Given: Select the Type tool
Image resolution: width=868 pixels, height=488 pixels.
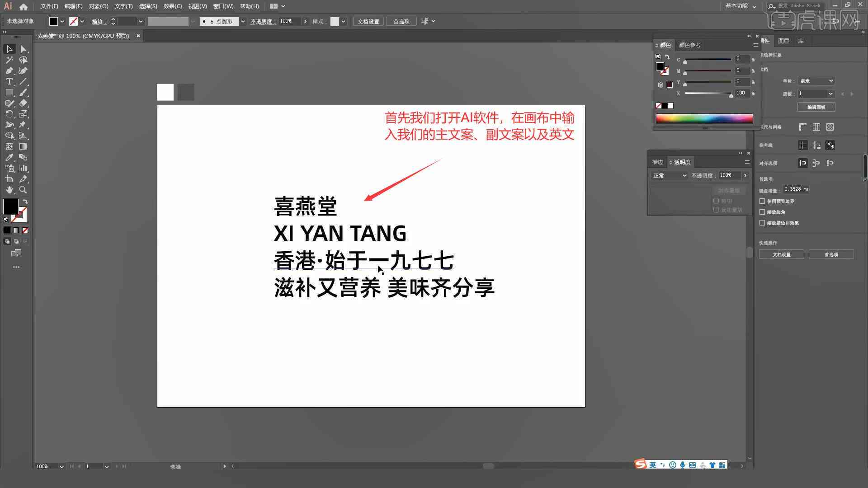Looking at the screenshot, I should tap(8, 82).
